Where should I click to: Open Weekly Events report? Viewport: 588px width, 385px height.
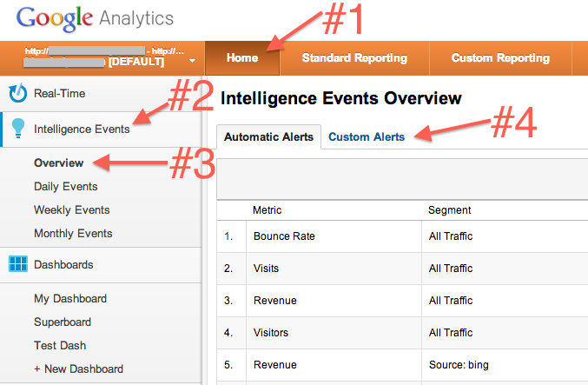coord(71,209)
